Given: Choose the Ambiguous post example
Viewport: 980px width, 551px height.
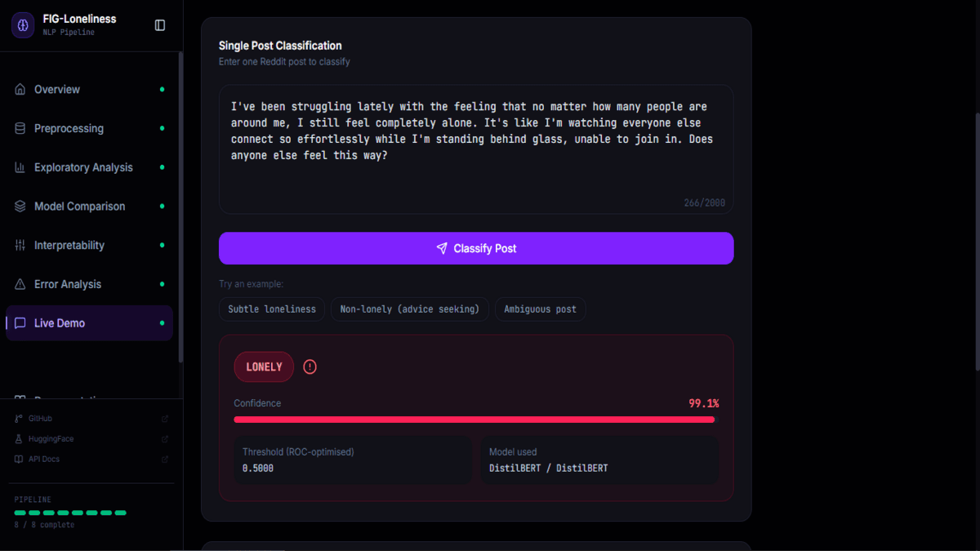Looking at the screenshot, I should [x=540, y=309].
